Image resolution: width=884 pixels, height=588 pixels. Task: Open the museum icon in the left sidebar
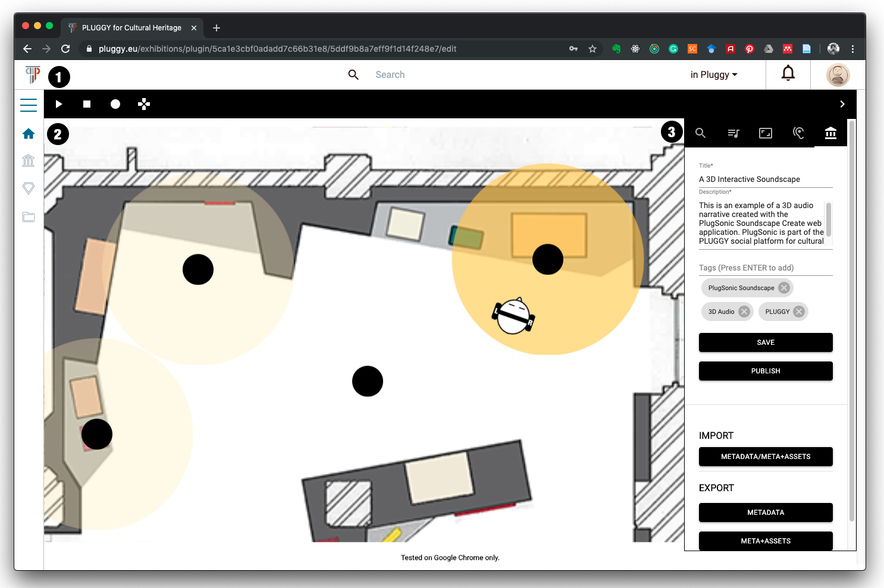[x=29, y=161]
